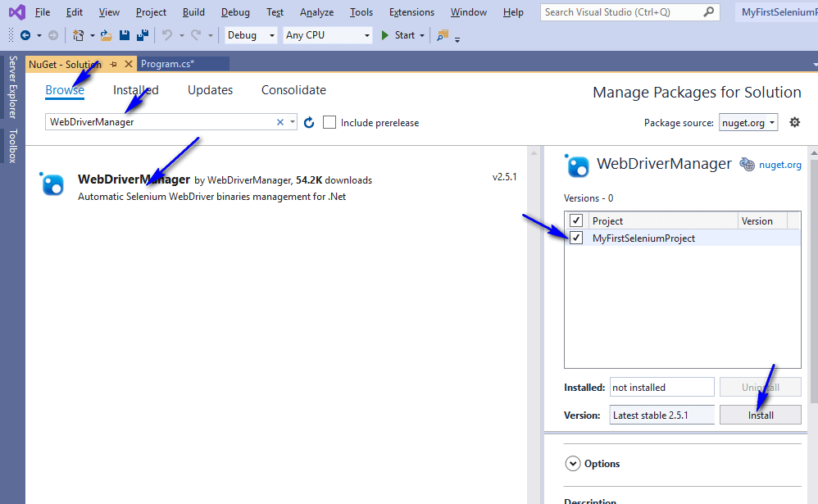Click the Refresh package list icon
This screenshot has height=504, width=818.
point(309,123)
